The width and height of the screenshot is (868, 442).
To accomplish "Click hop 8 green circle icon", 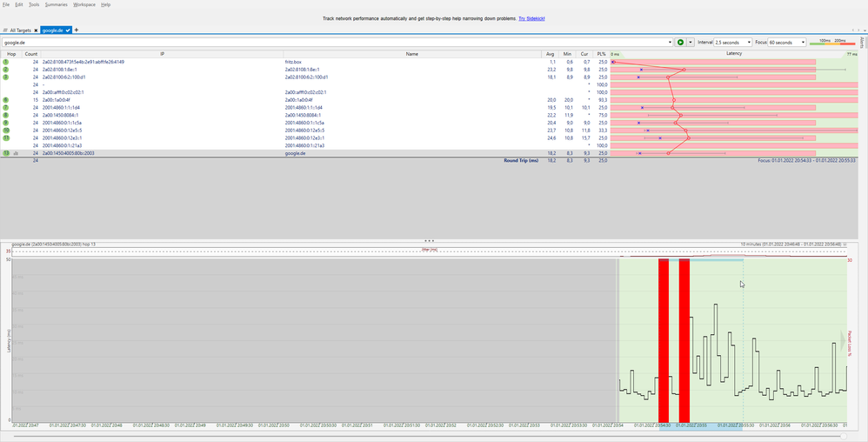I will [5, 115].
